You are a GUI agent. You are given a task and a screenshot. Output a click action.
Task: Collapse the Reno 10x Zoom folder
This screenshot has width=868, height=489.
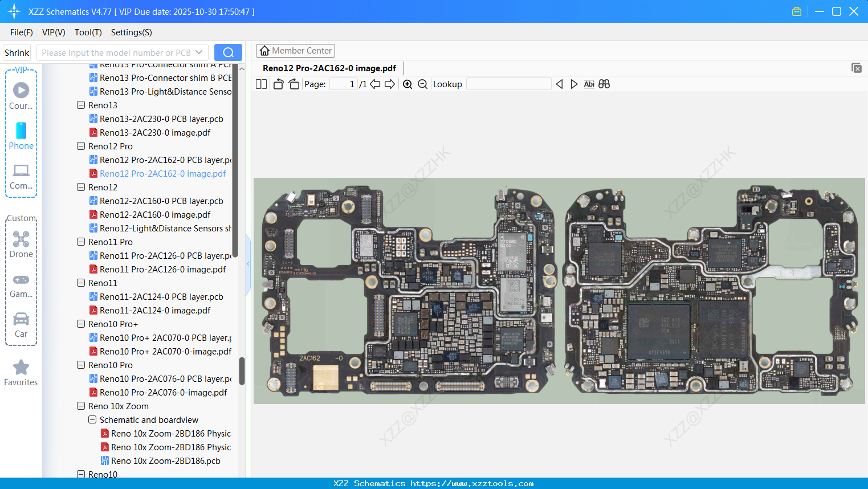81,406
